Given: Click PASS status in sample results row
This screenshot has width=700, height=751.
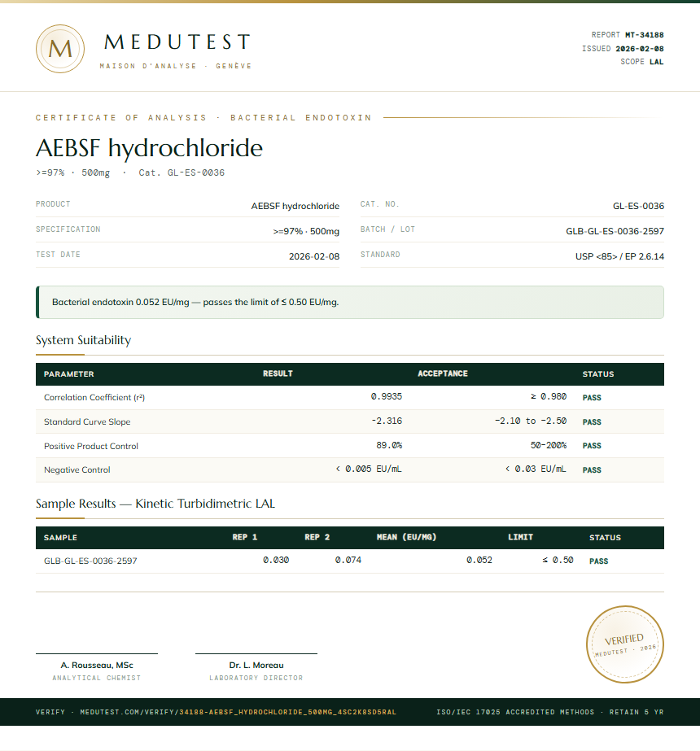Looking at the screenshot, I should [x=598, y=561].
